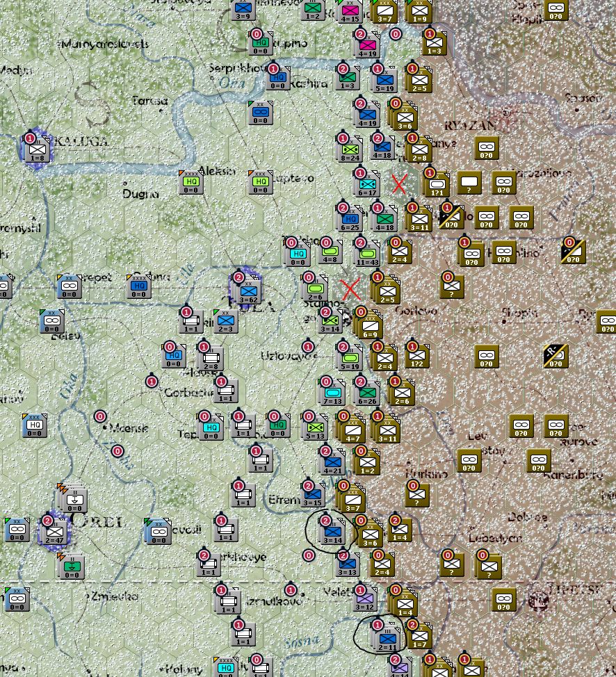Select the 1=8 infantry counter in Kaluga
Image resolution: width=616 pixels, height=677 pixels.
click(x=38, y=149)
